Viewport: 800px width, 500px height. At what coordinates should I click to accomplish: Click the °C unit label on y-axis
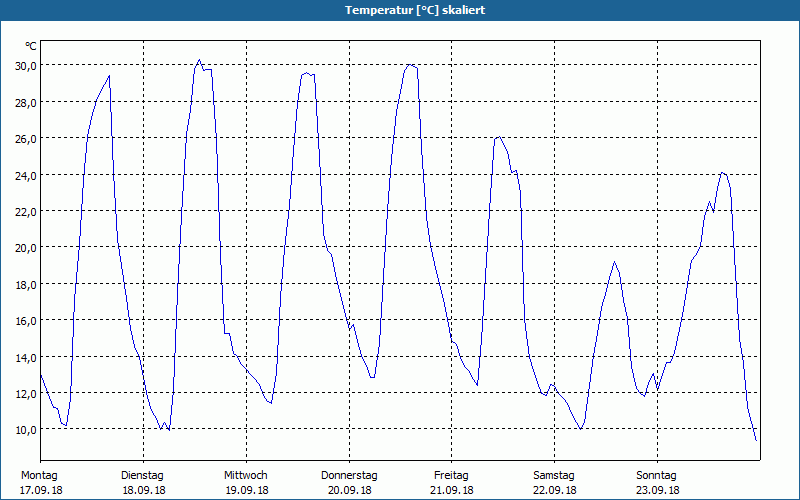click(x=31, y=46)
